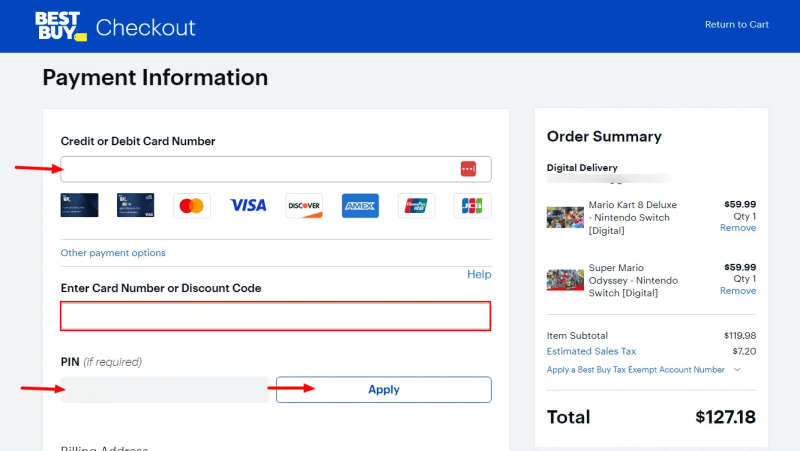Click the Mario Kart 8 Deluxe product title
The width and height of the screenshot is (800, 451).
[633, 218]
